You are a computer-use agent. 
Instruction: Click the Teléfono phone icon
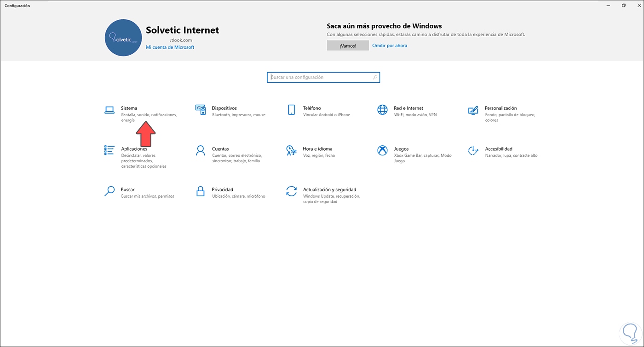click(291, 110)
